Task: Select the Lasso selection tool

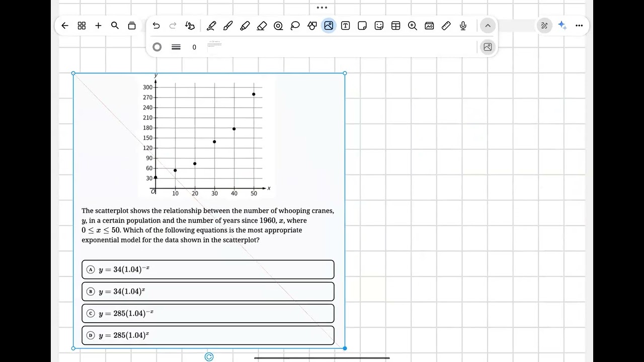Action: point(295,26)
